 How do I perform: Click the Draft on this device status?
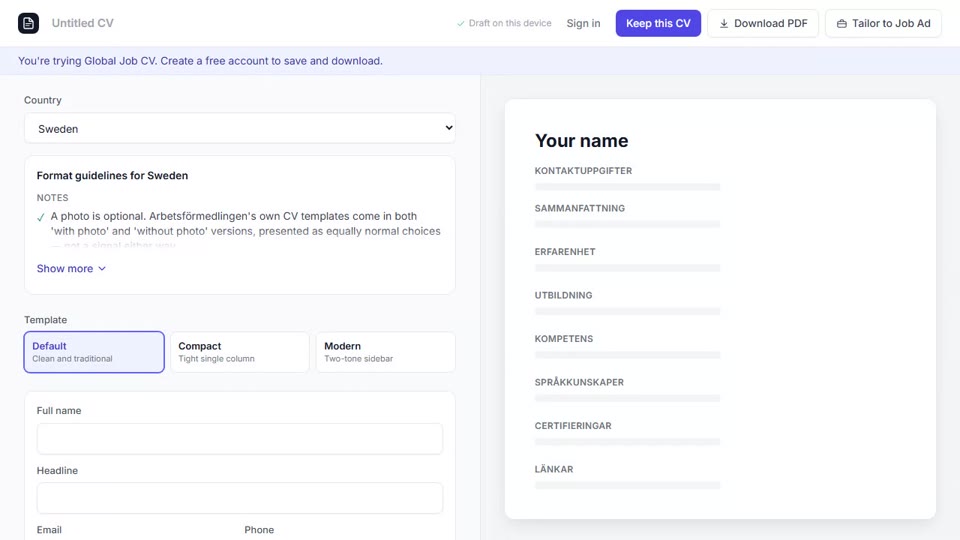tap(504, 23)
